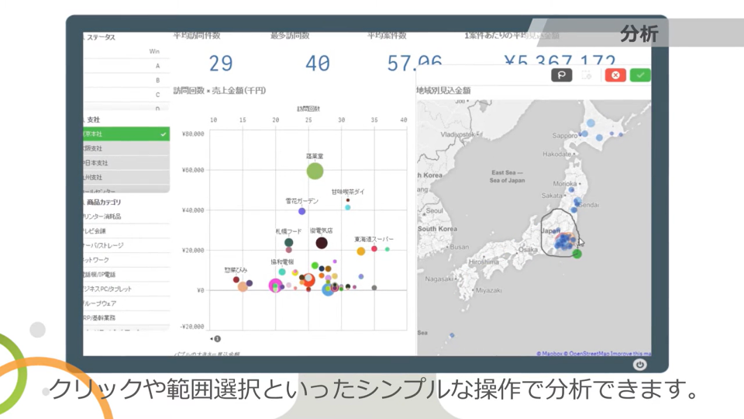
Task: Click the large blue bubble on zero line
Action: 328,289
